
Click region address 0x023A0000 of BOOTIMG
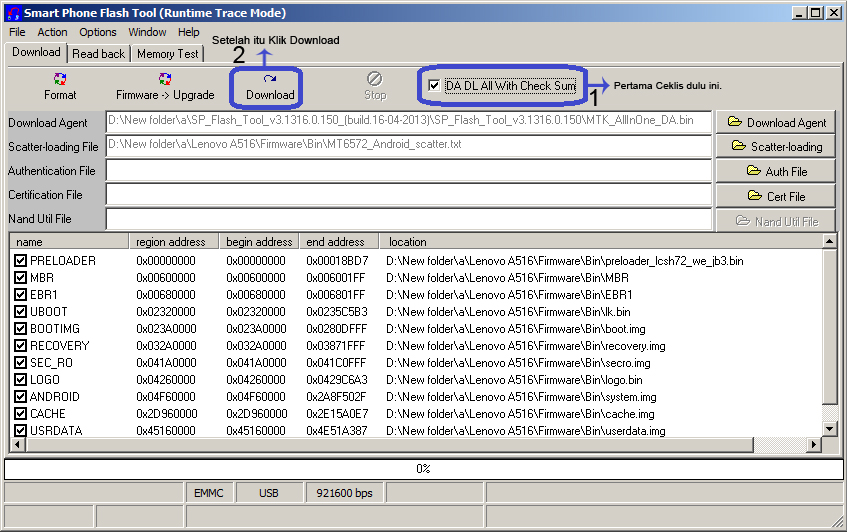click(166, 329)
